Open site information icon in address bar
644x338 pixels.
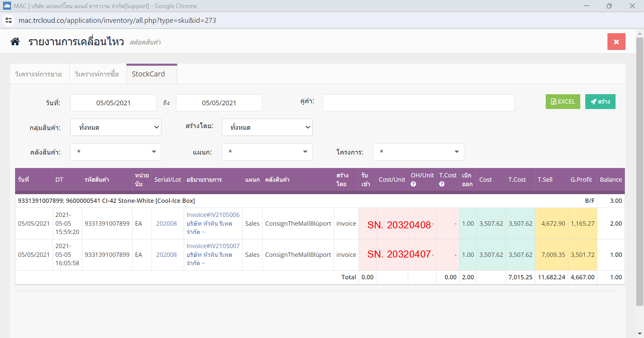coord(9,20)
